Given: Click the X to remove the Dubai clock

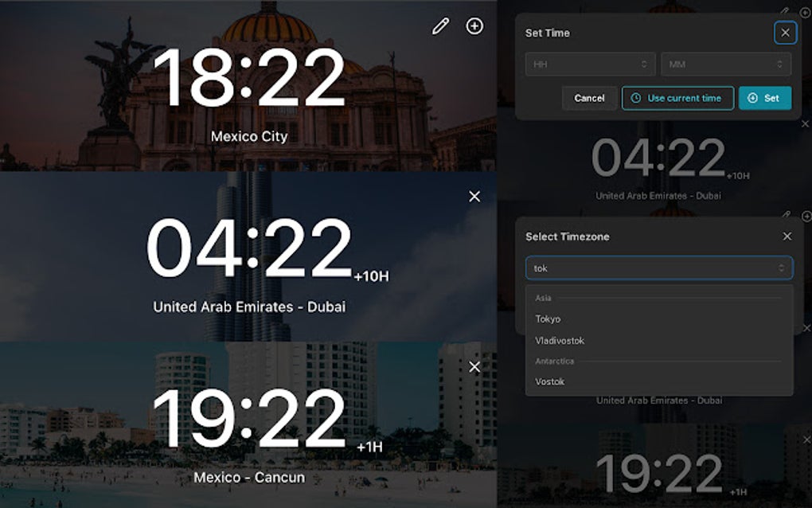Looking at the screenshot, I should (474, 196).
